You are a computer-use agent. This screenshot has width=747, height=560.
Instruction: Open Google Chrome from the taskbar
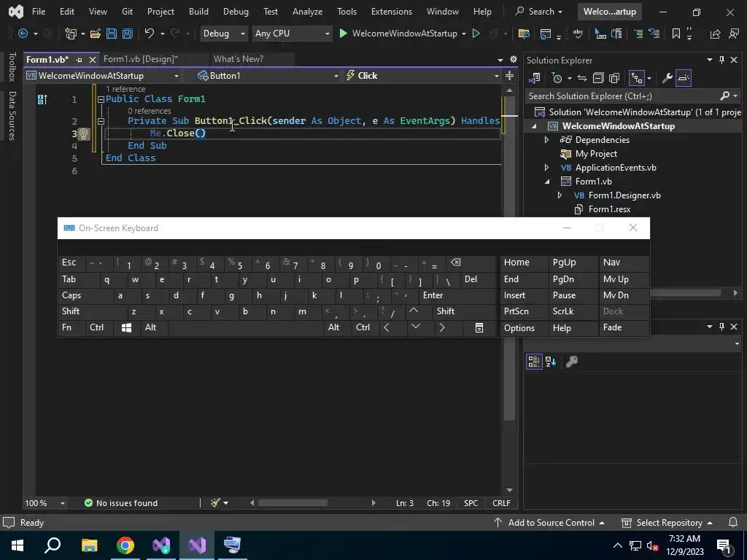coord(125,545)
